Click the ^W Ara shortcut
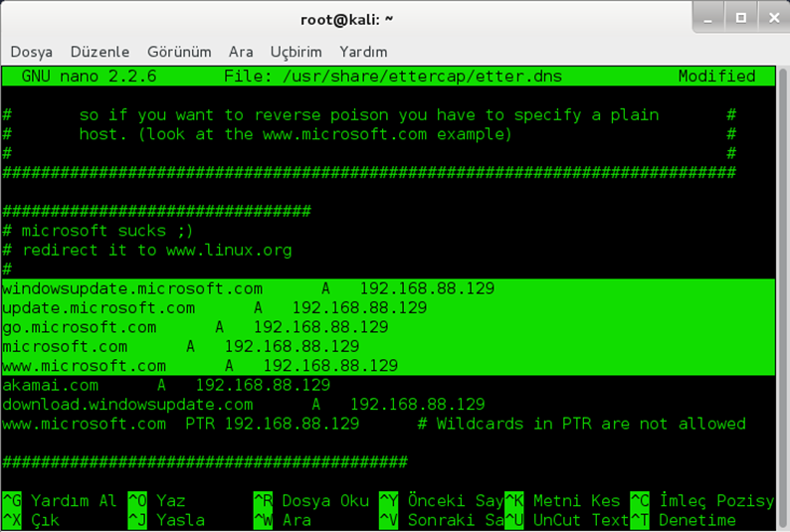 pyautogui.click(x=283, y=520)
